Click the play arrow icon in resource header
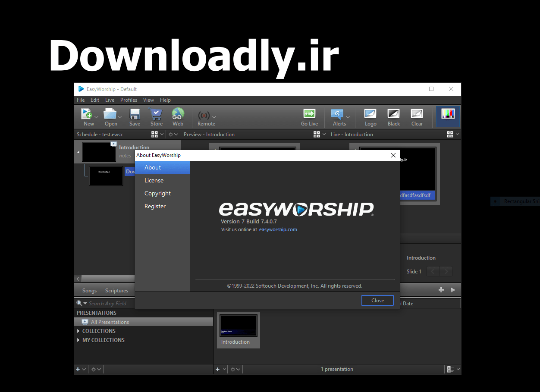Viewport: 540px width, 392px height. (453, 290)
